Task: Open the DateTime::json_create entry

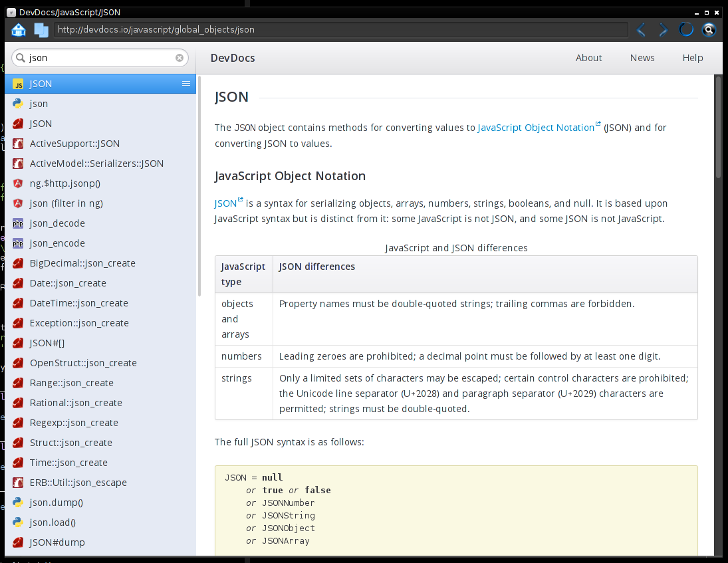Action: click(100, 303)
